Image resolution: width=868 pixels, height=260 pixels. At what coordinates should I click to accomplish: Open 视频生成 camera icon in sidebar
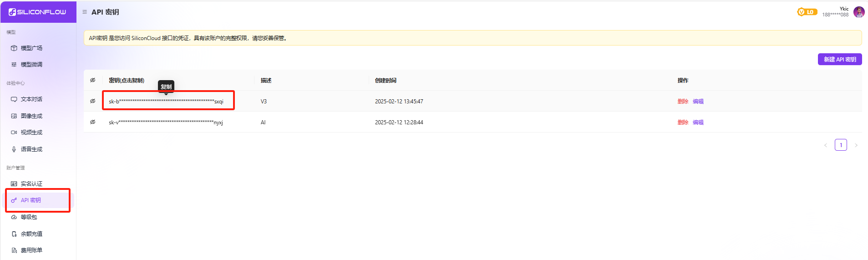click(x=14, y=133)
